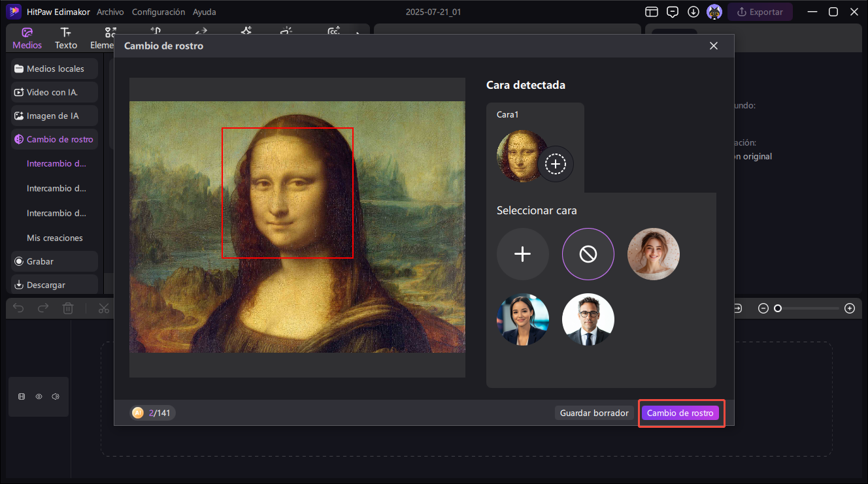Image resolution: width=868 pixels, height=484 pixels.
Task: Choose the smiling young woman face
Action: 654,254
